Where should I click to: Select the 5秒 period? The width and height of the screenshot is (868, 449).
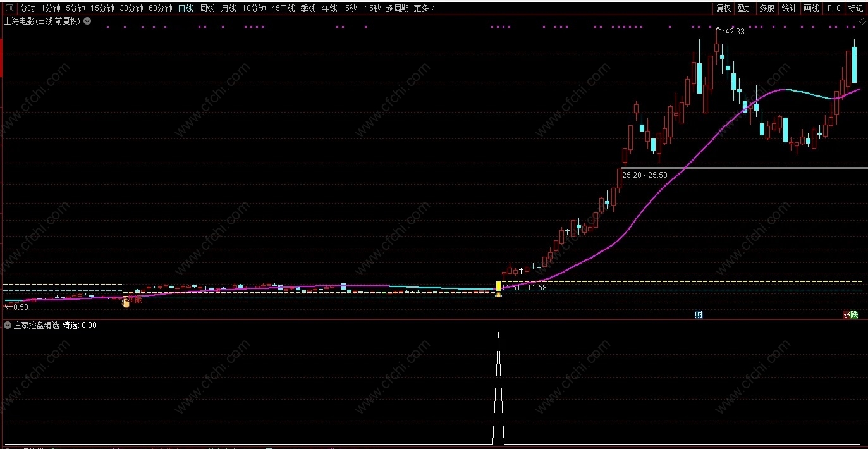click(351, 8)
